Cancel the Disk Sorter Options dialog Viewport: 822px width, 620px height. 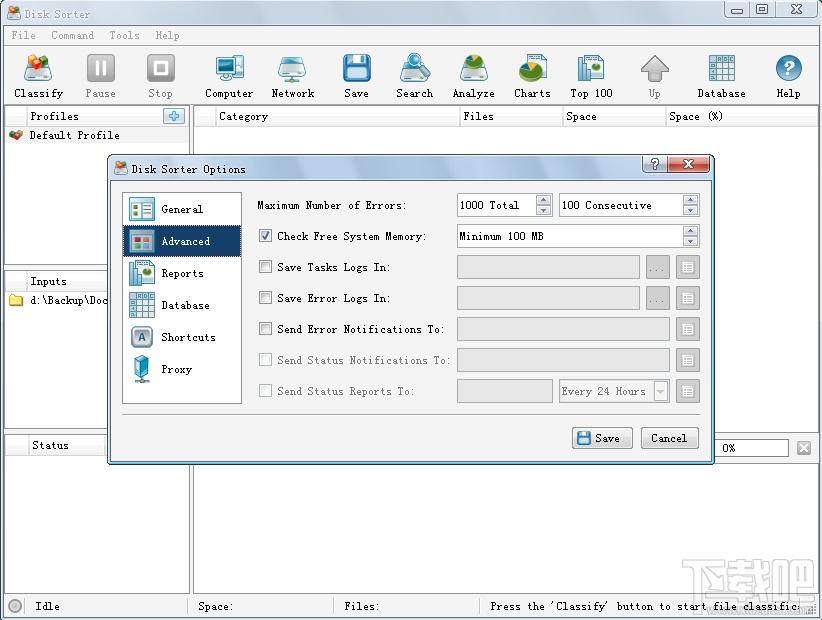669,438
